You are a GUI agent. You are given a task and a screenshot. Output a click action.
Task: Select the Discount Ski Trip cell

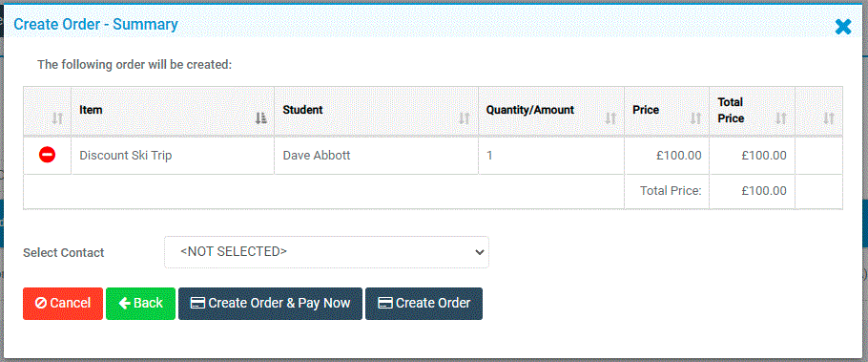point(173,156)
